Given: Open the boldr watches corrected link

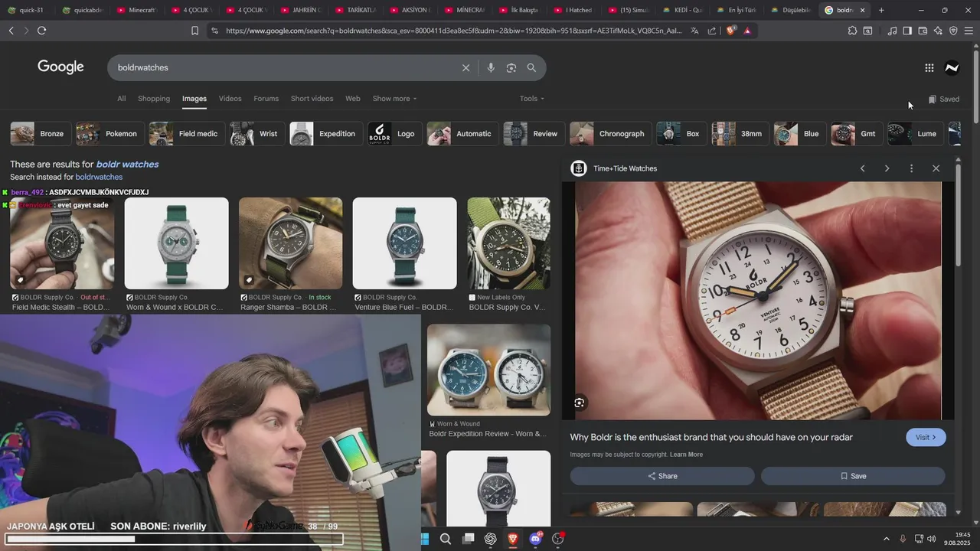Looking at the screenshot, I should click(127, 165).
